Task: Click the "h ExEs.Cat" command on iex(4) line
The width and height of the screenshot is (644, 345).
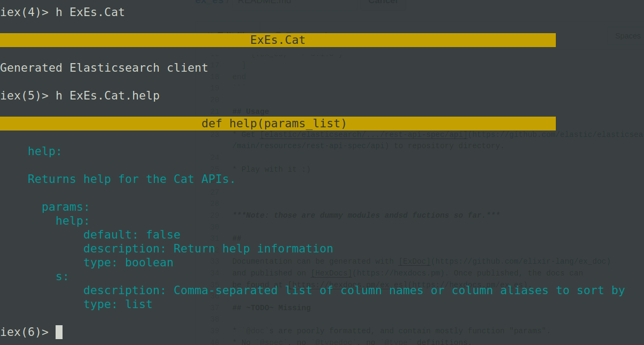Action: 90,12
